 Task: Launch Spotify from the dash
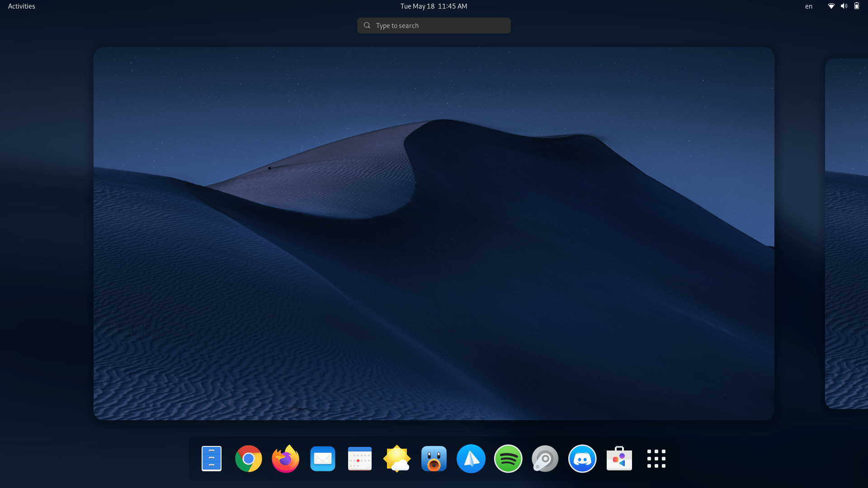(x=508, y=459)
